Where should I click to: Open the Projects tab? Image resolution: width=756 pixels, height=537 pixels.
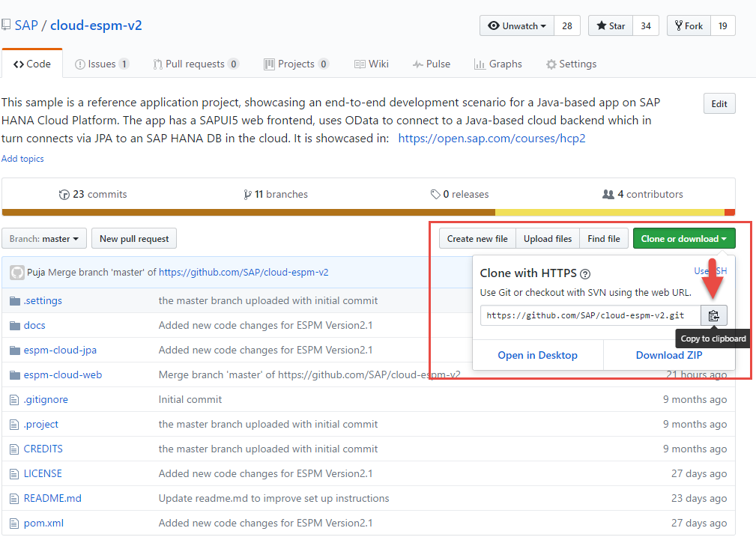click(297, 64)
